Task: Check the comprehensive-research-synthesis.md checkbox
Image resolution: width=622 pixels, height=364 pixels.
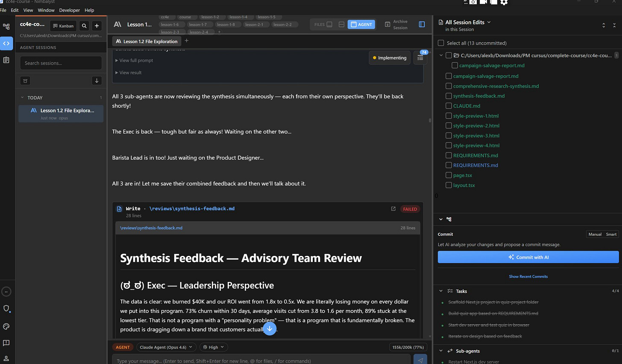Action: click(449, 86)
